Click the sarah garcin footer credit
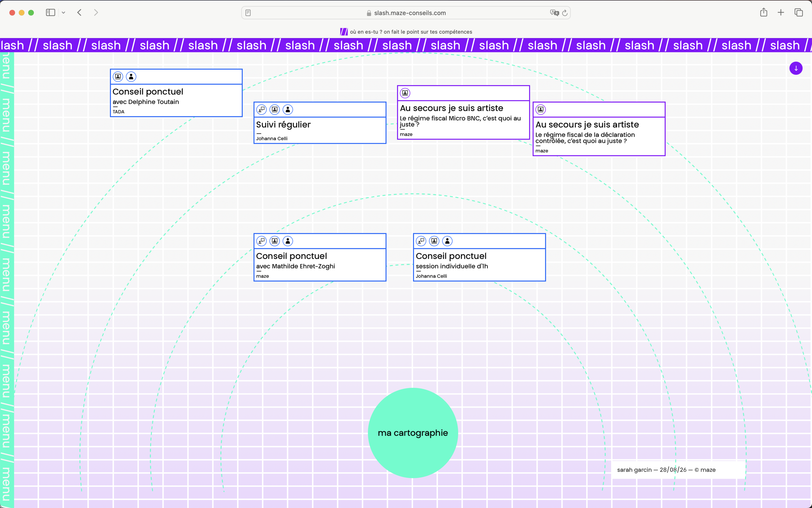 (x=666, y=470)
